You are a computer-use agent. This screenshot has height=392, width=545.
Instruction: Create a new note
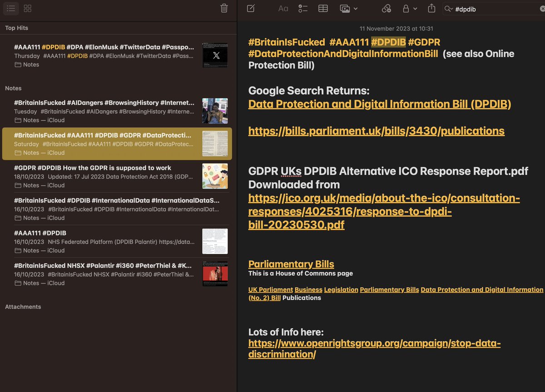(251, 8)
